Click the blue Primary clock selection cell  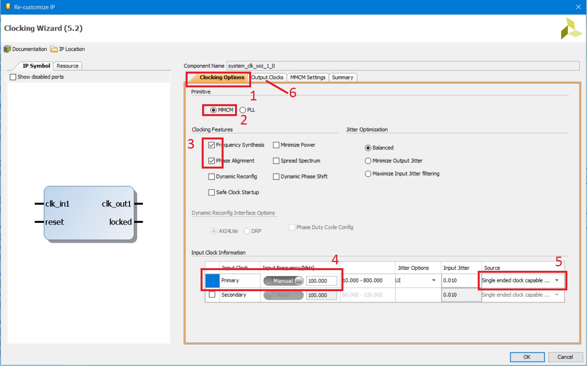point(212,281)
